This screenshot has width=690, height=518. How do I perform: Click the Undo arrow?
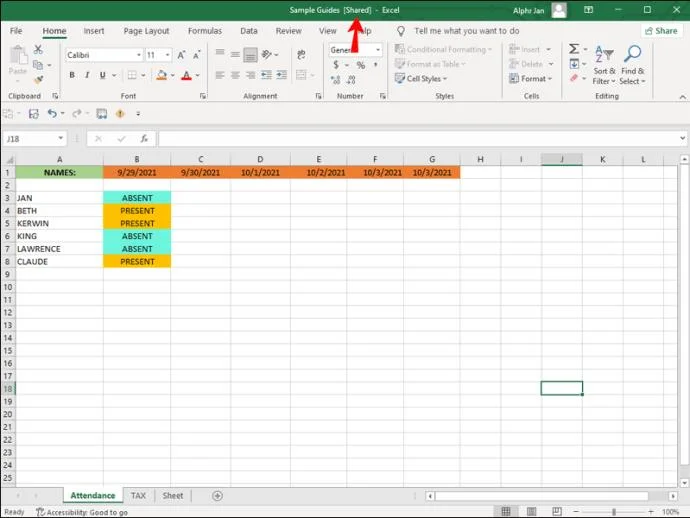(x=52, y=114)
